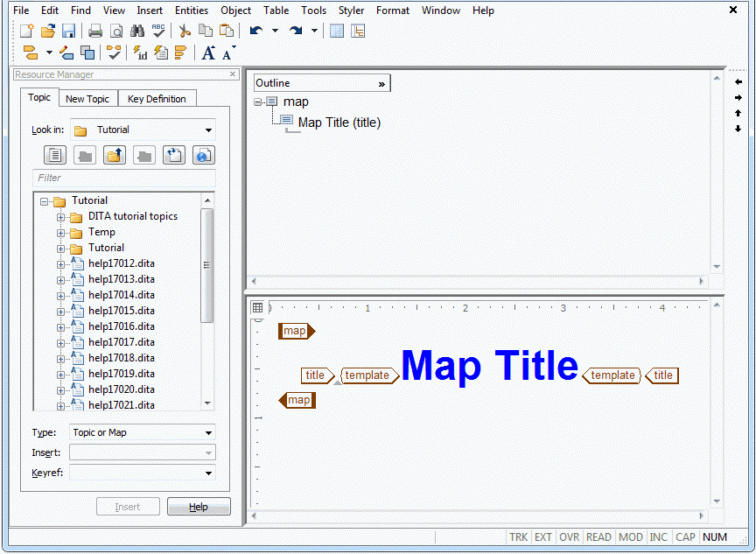Viewport: 756px width, 554px height.
Task: Click the table grid icon beside the ruler
Action: [x=257, y=307]
